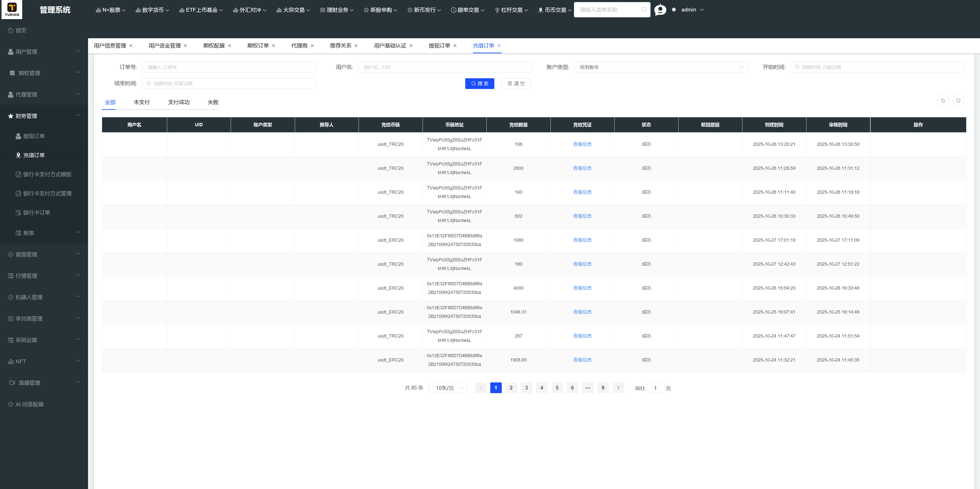Viewport: 980px width, 489px height.
Task: Open the ETF上市基金 top menu
Action: tap(201, 10)
